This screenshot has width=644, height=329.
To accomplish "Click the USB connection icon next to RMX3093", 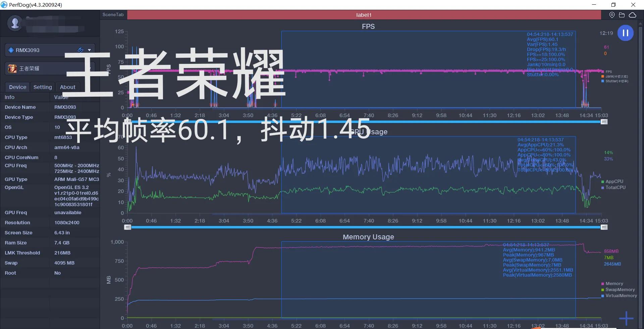I will tap(80, 50).
